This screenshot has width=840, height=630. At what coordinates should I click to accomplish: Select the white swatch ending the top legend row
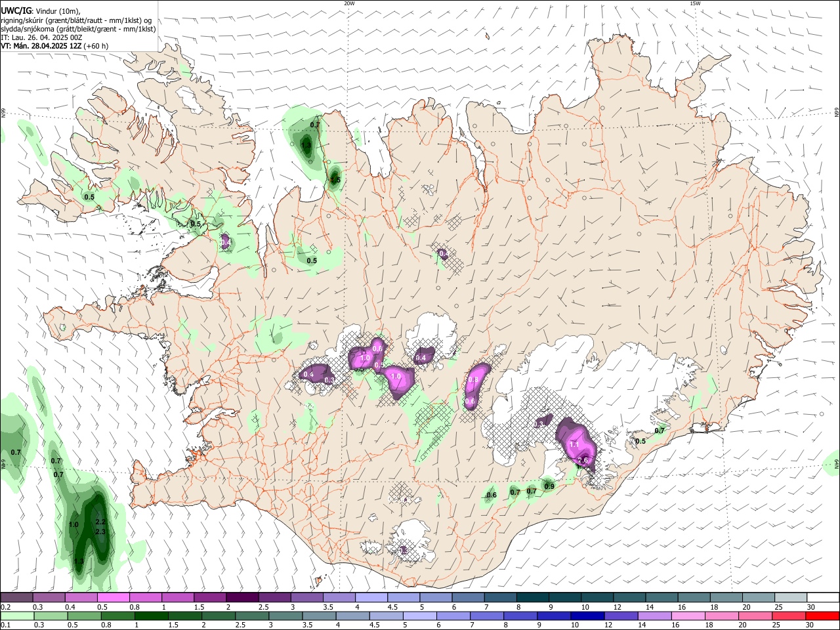click(823, 597)
